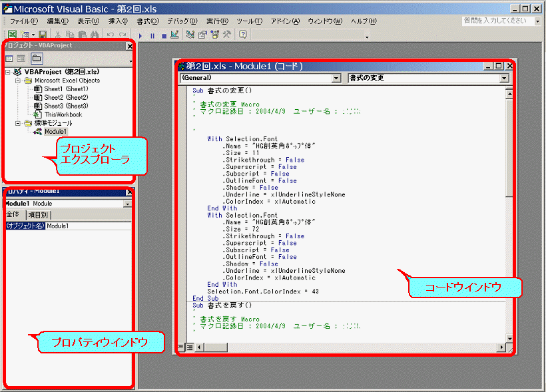Toggle Procedure View button in code window
Screen dimensions: 546x392
click(x=180, y=347)
